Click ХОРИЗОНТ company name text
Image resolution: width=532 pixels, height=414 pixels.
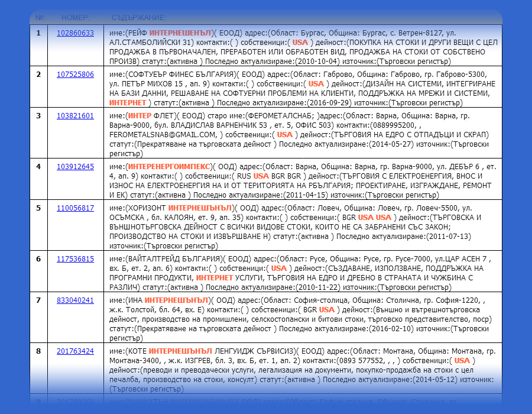click(146, 208)
